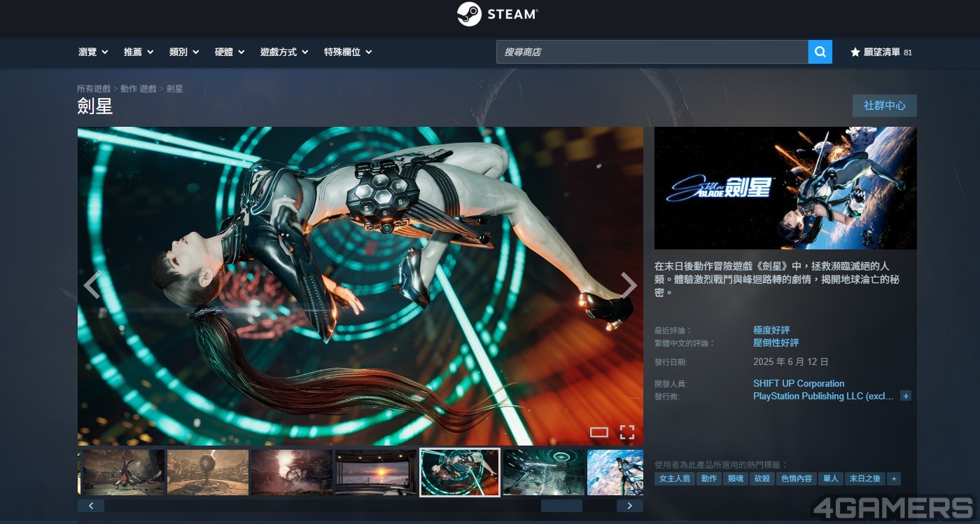Viewport: 980px width, 524px height.
Task: Click the magnifier search button
Action: point(820,52)
